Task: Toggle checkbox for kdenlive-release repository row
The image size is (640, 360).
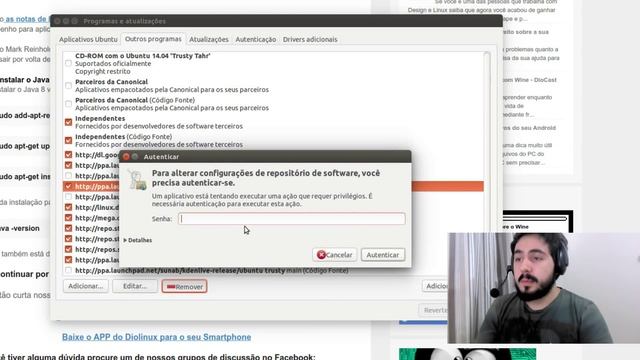Action: (68, 270)
